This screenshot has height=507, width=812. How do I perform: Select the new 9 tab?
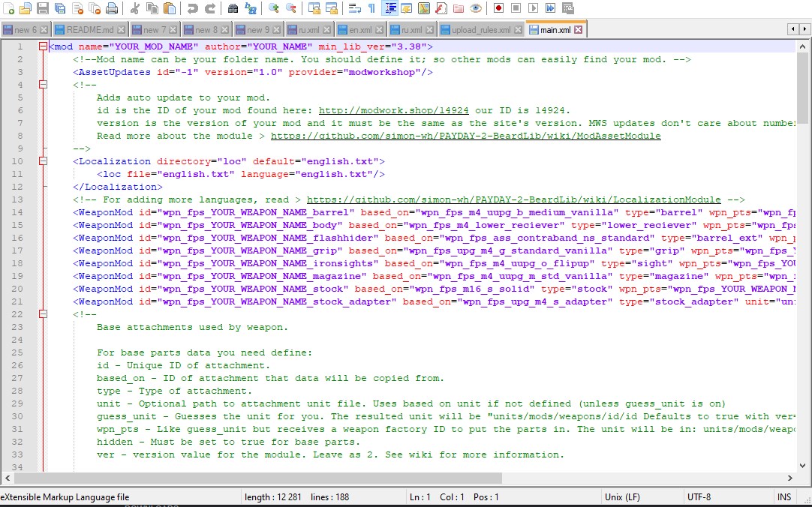pyautogui.click(x=258, y=30)
